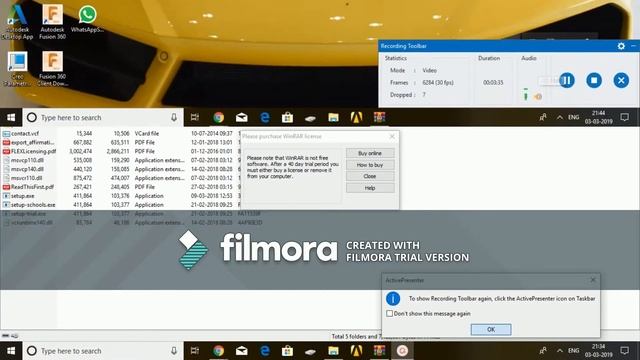Click Buy online in WinRAR license dialog
The width and height of the screenshot is (640, 360).
pos(370,153)
